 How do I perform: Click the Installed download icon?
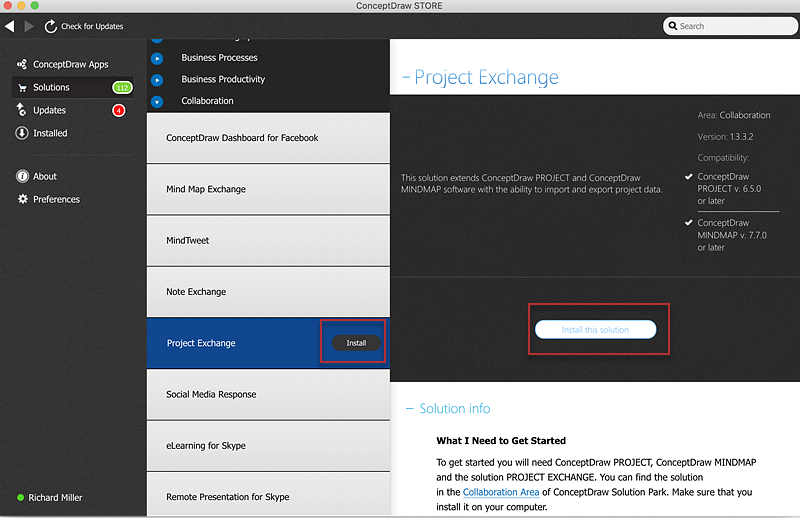point(21,133)
